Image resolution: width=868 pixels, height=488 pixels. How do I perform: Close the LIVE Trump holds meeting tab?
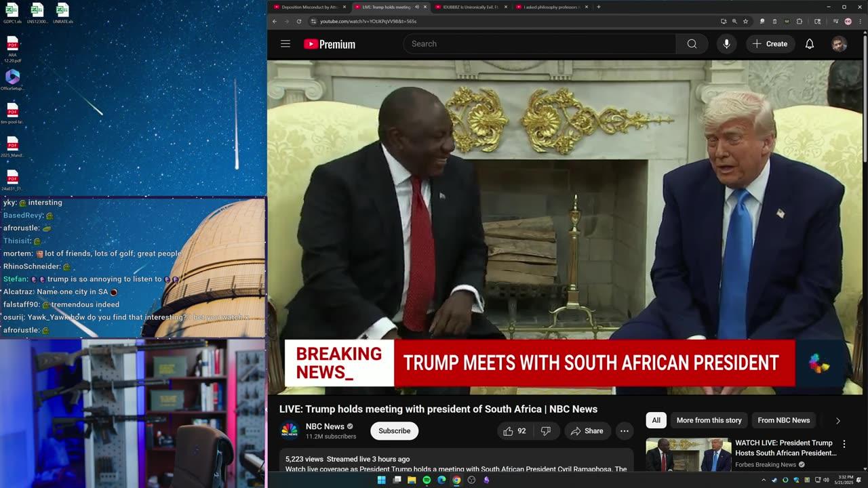(x=425, y=7)
